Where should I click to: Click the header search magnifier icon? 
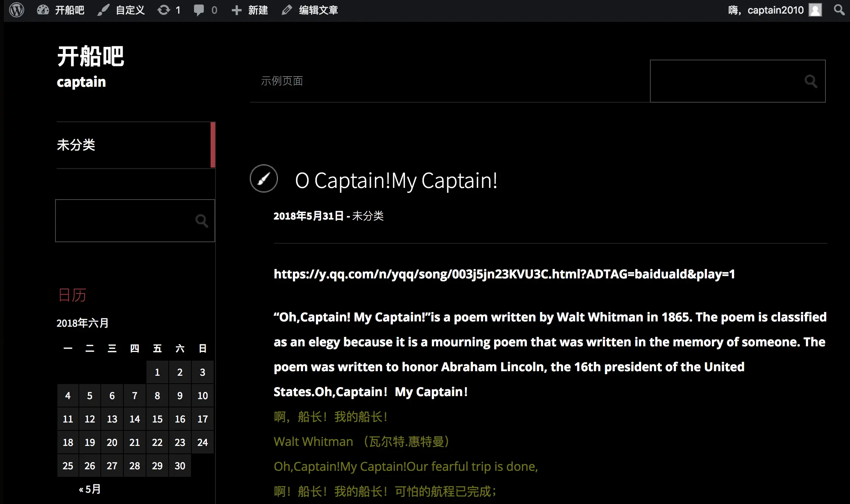click(810, 81)
